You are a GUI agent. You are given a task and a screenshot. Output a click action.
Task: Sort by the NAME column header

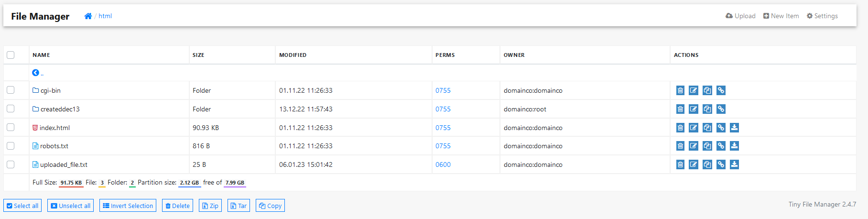(x=41, y=55)
